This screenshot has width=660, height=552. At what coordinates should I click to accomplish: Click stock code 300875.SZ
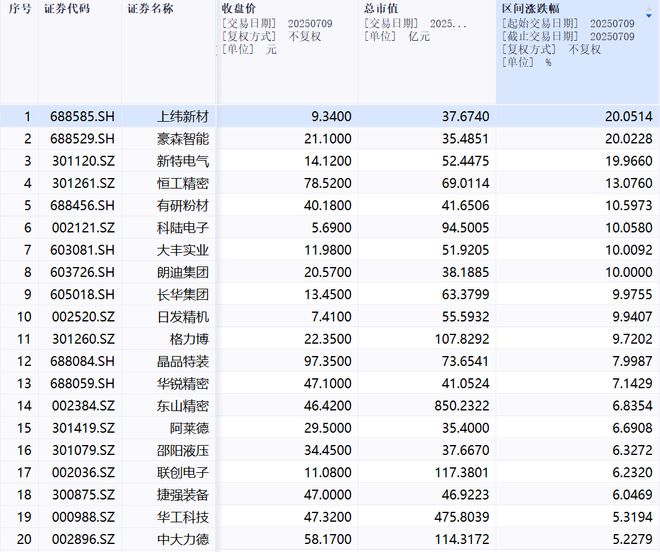(x=83, y=495)
